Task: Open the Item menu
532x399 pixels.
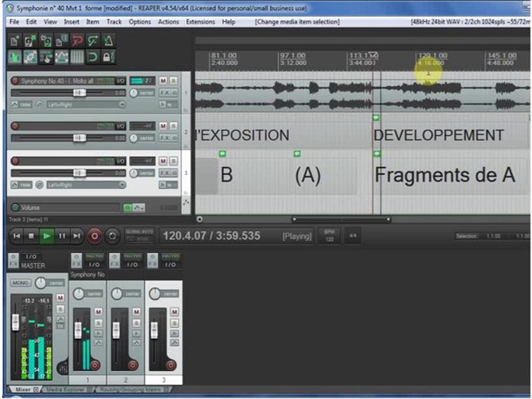Action: pyautogui.click(x=93, y=22)
